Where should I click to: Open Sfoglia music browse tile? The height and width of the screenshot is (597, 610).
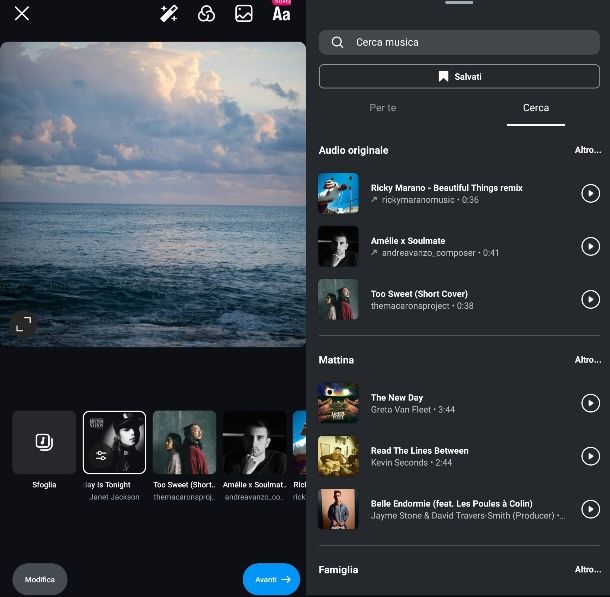(x=44, y=442)
